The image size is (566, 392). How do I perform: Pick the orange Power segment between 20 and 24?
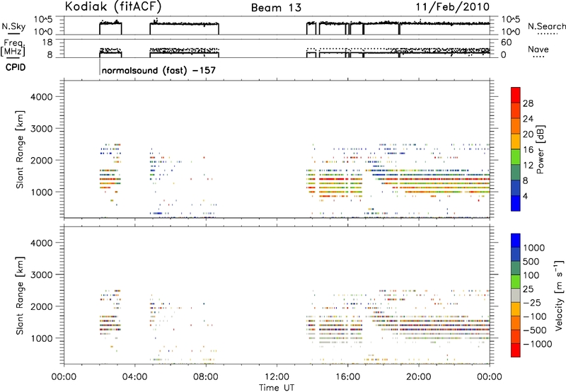[516, 126]
